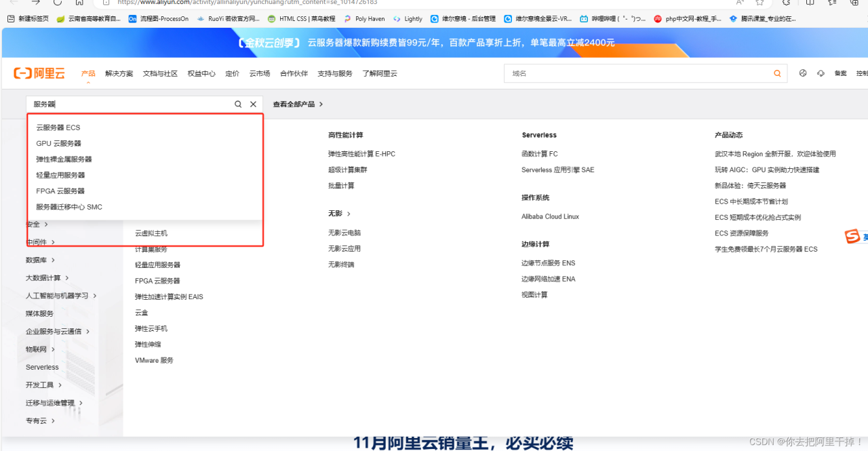Click the headset support icon in the header
The width and height of the screenshot is (868, 451).
point(821,73)
